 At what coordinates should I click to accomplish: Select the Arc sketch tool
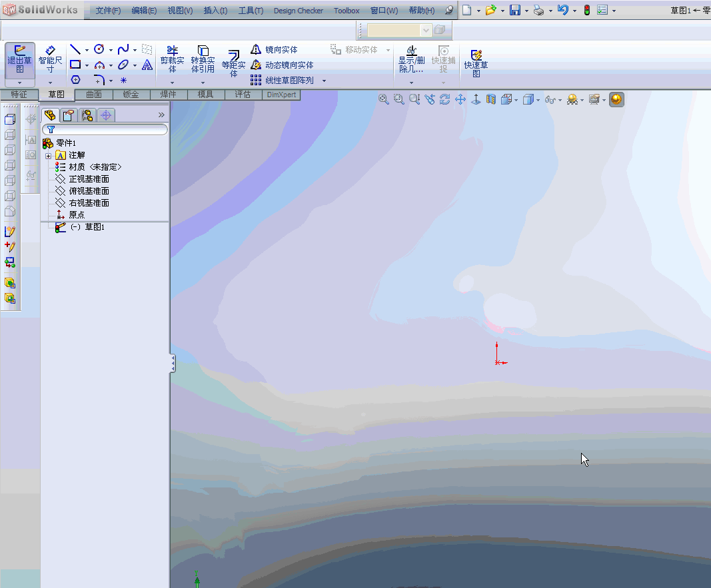point(99,65)
